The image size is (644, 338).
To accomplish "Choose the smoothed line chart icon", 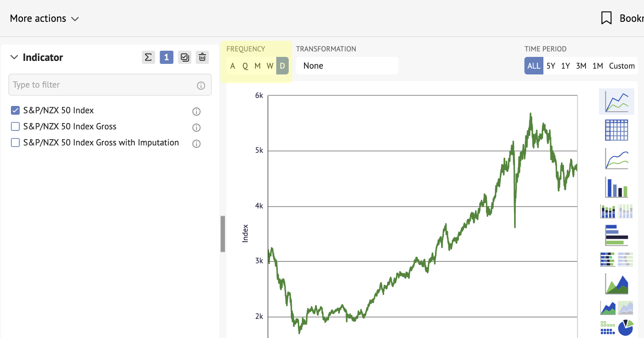I will 616,158.
